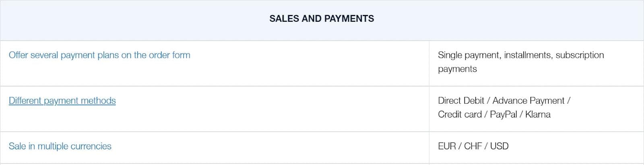
Task: Click the 'Direct Debit' text
Action: pos(461,101)
